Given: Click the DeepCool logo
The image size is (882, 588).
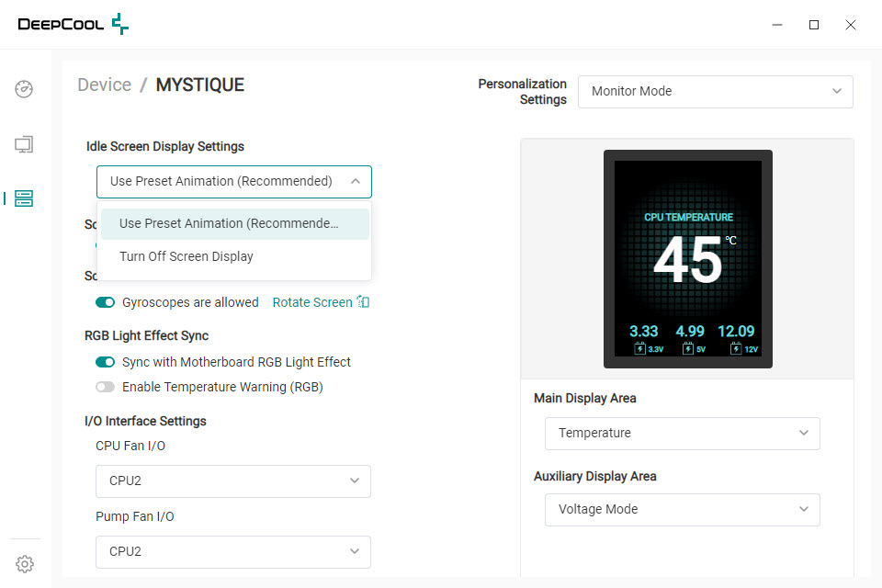Looking at the screenshot, I should (73, 24).
